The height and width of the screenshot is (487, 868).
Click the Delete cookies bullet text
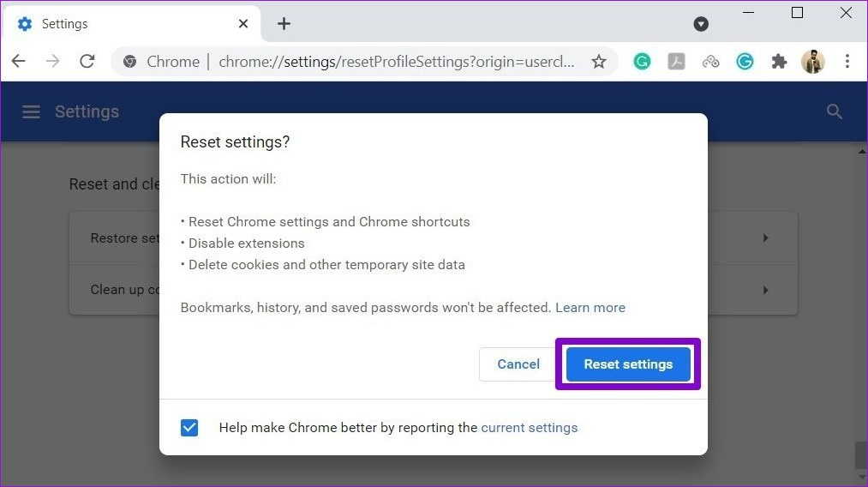[x=326, y=265]
